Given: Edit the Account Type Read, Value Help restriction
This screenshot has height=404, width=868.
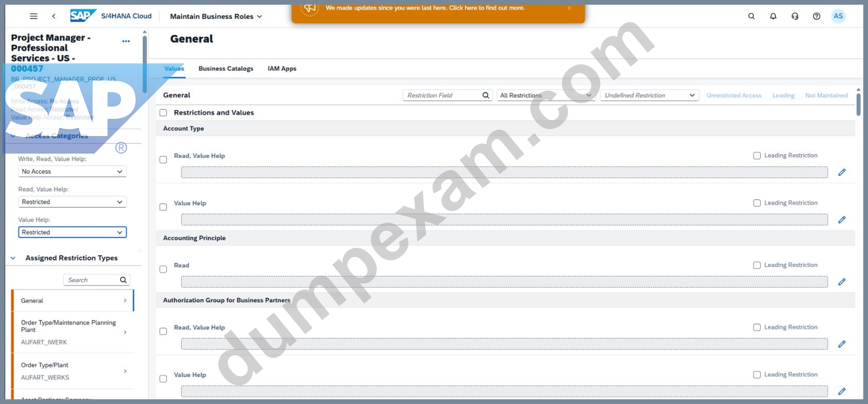Looking at the screenshot, I should point(842,173).
